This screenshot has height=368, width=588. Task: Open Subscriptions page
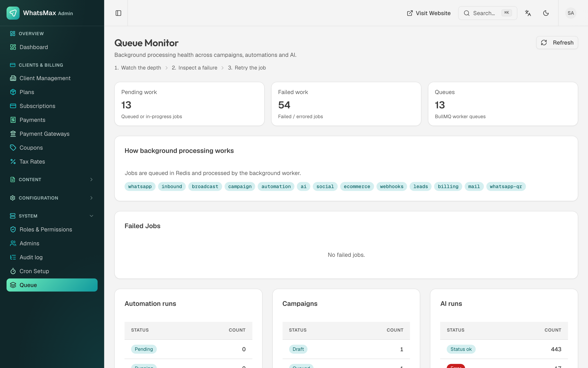pyautogui.click(x=52, y=106)
